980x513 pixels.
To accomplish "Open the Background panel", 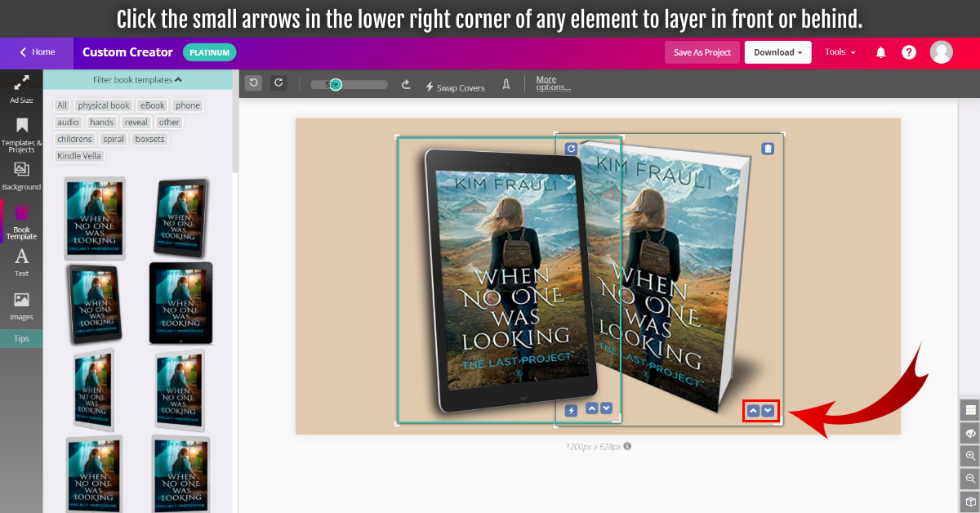I will [21, 176].
